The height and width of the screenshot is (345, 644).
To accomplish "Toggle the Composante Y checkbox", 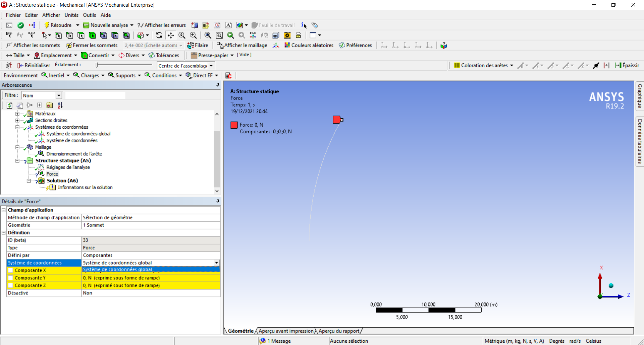I will tap(10, 278).
